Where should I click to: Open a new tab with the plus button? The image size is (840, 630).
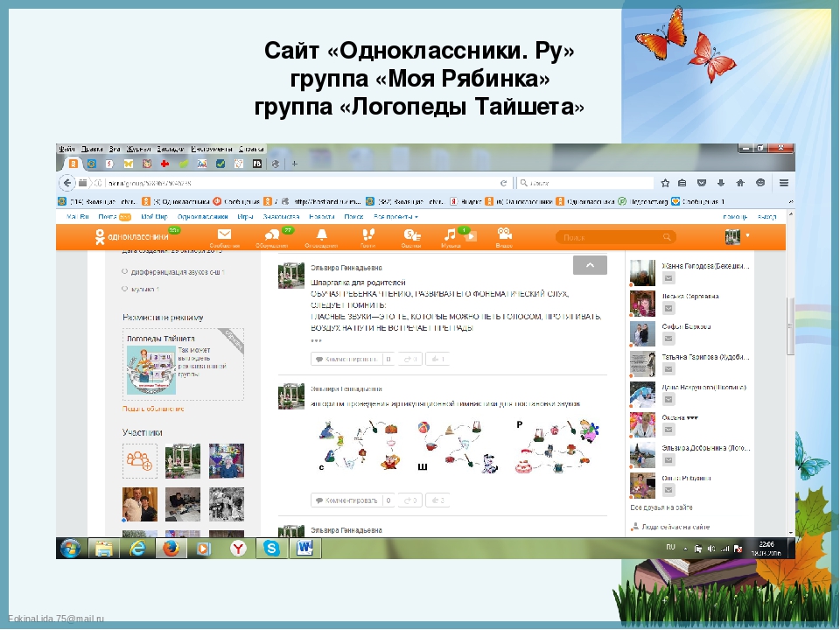point(294,164)
